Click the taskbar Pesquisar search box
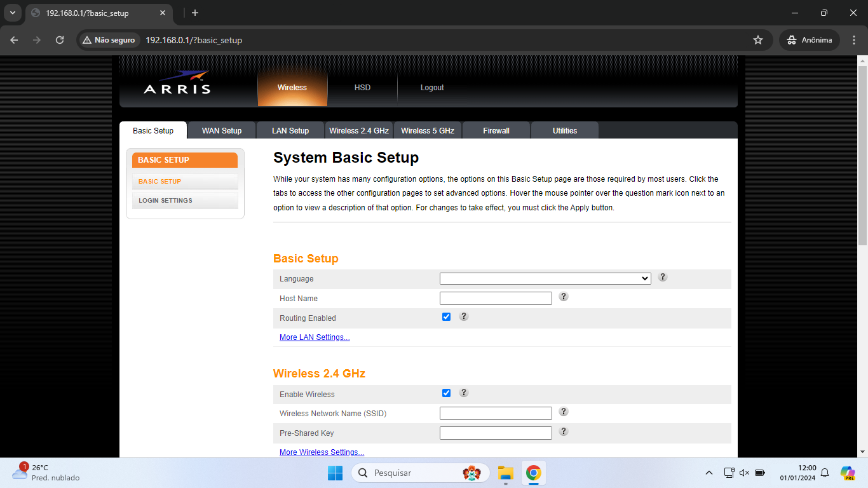868x488 pixels. coord(420,473)
